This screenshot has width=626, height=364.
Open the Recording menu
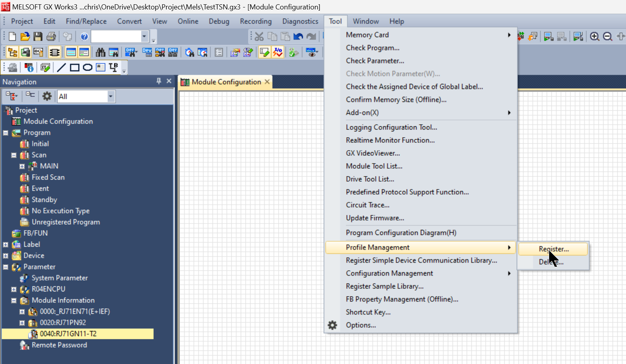[256, 21]
